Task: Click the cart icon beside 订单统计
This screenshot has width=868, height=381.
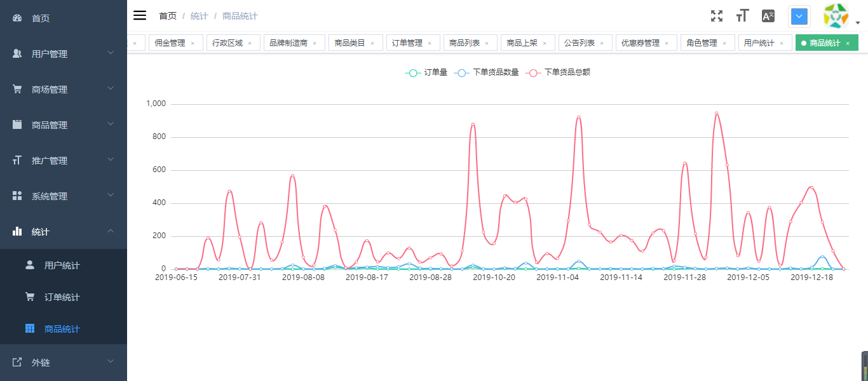Action: point(30,297)
